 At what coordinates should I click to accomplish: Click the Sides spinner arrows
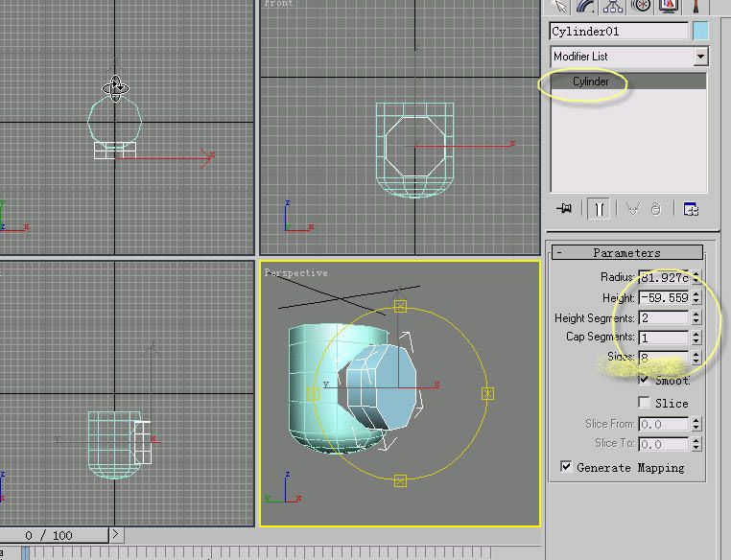[696, 358]
